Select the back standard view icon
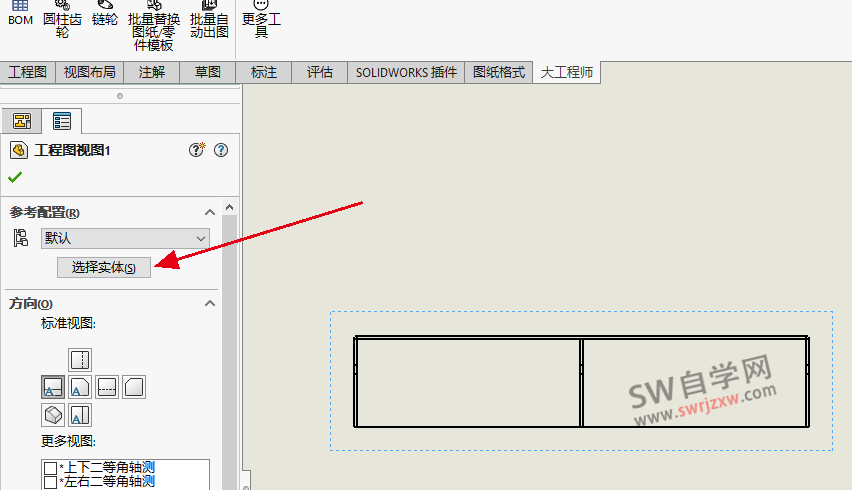 [107, 387]
